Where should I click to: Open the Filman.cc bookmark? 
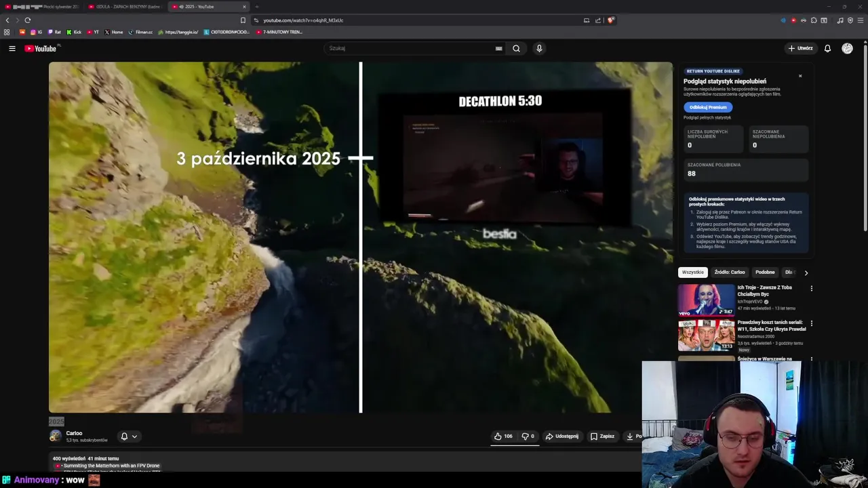pos(140,32)
